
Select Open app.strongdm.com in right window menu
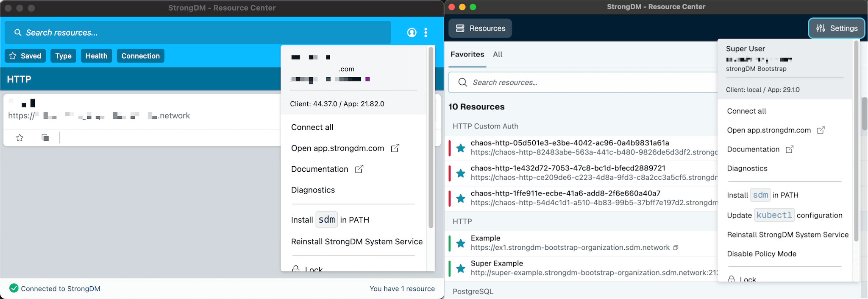tap(769, 130)
